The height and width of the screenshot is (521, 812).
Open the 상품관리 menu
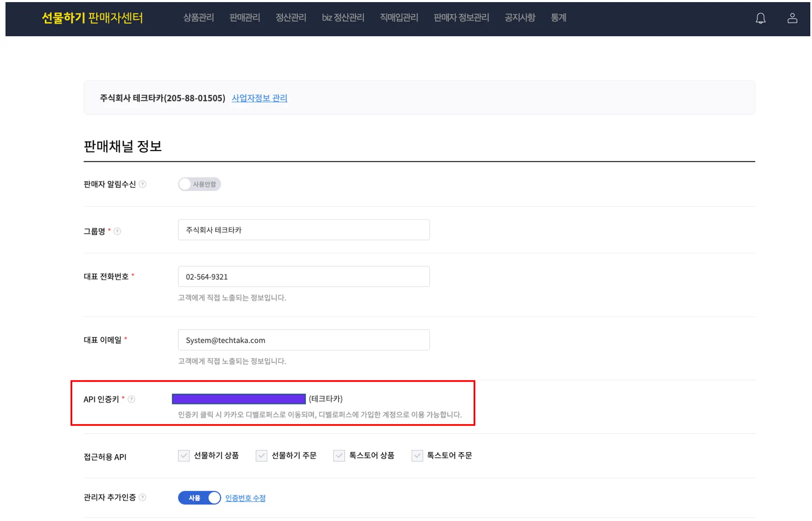pyautogui.click(x=199, y=18)
